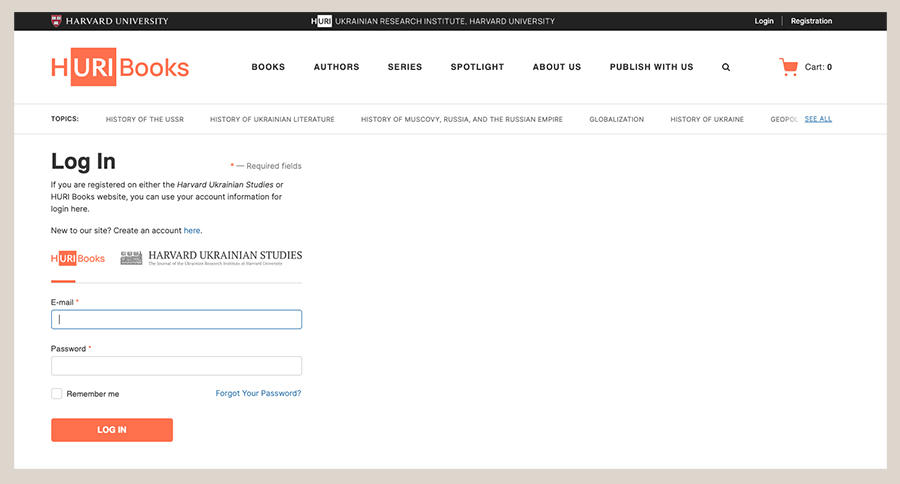Screen dimensions: 900x484
Task: Open the Books menu
Action: [x=268, y=67]
